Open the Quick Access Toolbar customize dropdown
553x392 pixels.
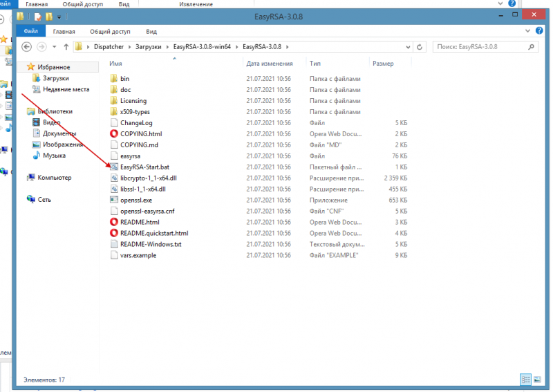point(59,16)
